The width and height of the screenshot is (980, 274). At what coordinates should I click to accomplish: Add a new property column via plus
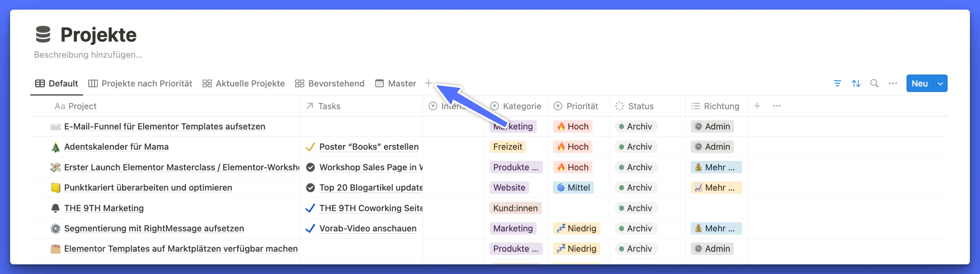(x=757, y=106)
